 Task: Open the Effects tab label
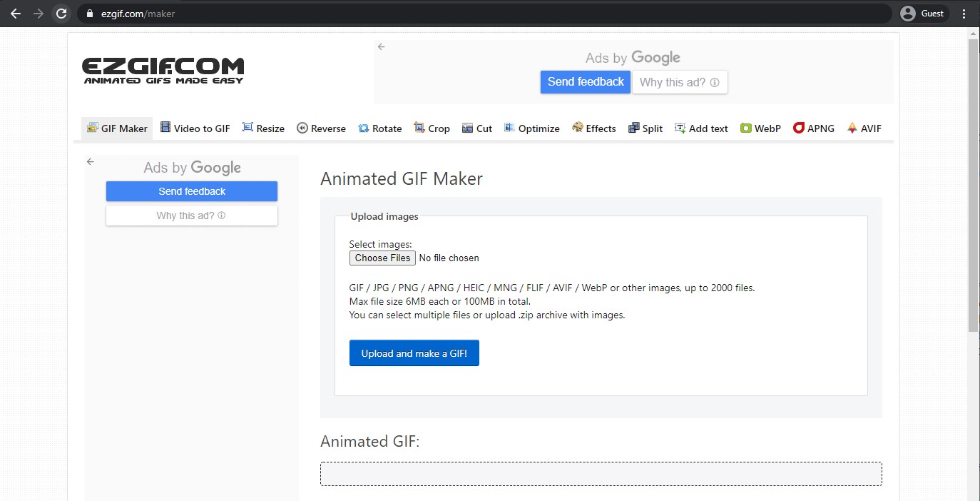pyautogui.click(x=601, y=128)
